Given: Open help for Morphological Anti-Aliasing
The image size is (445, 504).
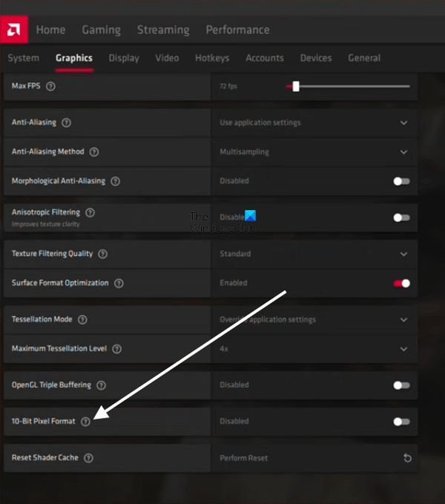Looking at the screenshot, I should click(x=115, y=181).
